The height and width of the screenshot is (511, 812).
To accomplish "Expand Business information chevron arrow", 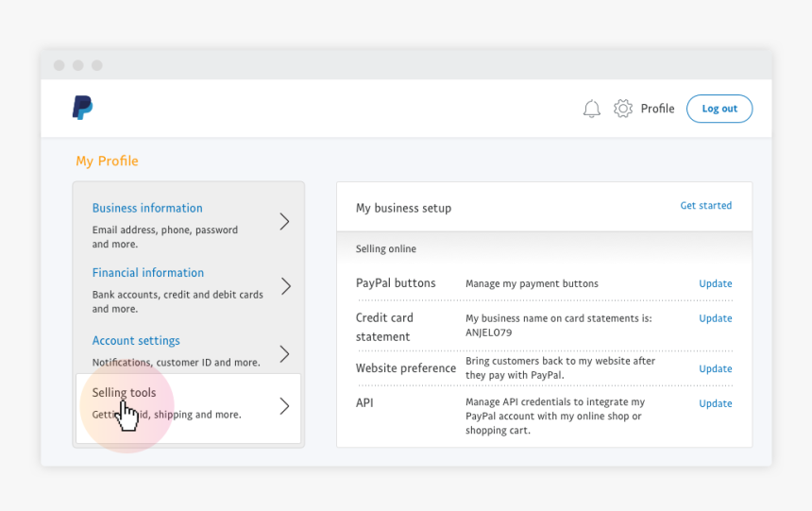I will pos(284,221).
